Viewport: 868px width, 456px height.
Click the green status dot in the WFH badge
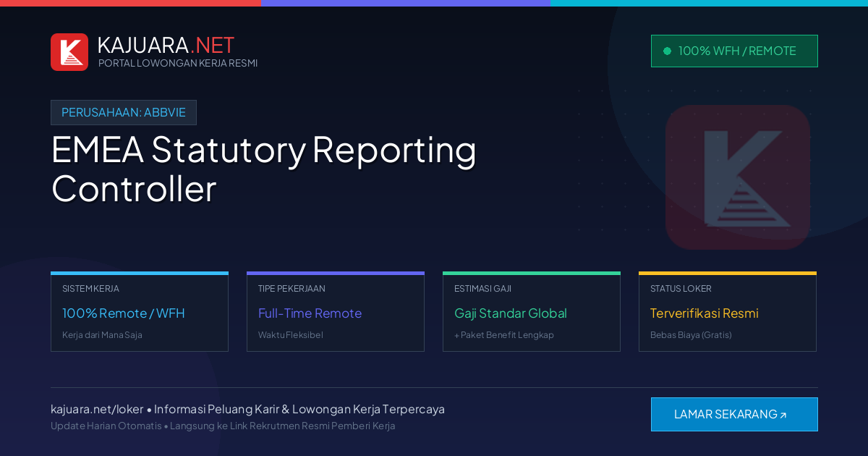tap(667, 51)
